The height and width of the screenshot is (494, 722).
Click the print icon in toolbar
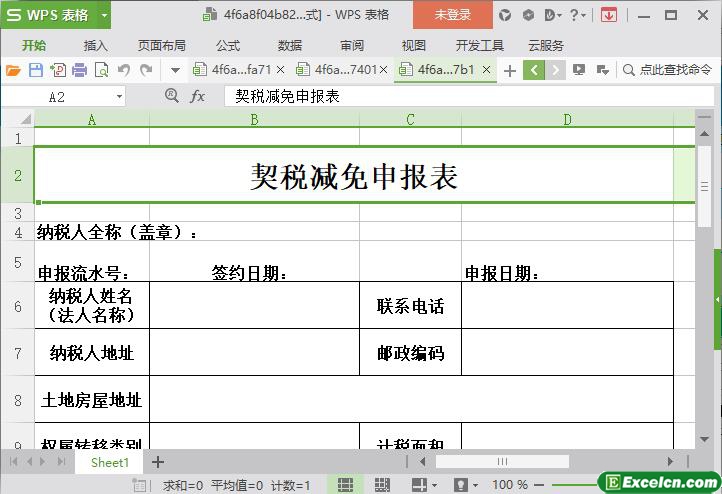pos(79,70)
